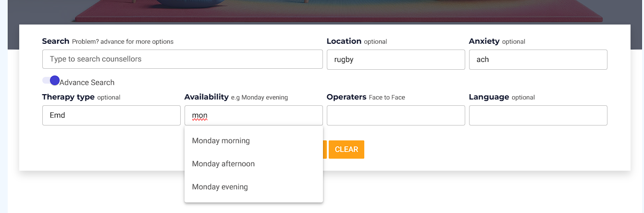Click the 'Type to search counsellors' field

183,59
